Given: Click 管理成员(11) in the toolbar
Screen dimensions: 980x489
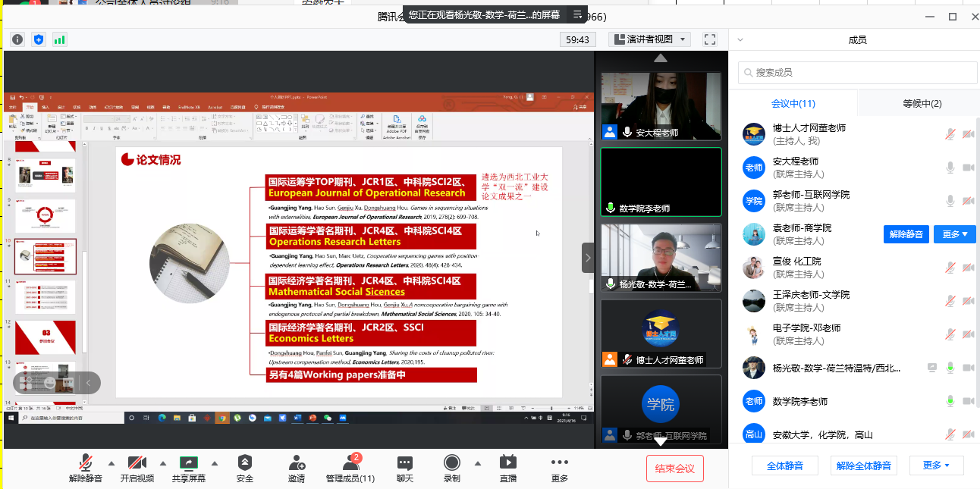Looking at the screenshot, I should 350,469.
